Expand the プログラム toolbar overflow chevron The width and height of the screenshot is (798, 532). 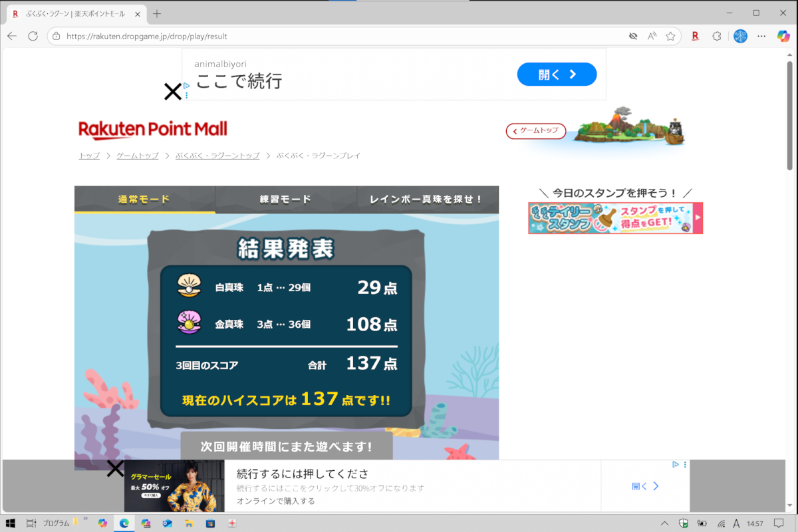click(85, 518)
